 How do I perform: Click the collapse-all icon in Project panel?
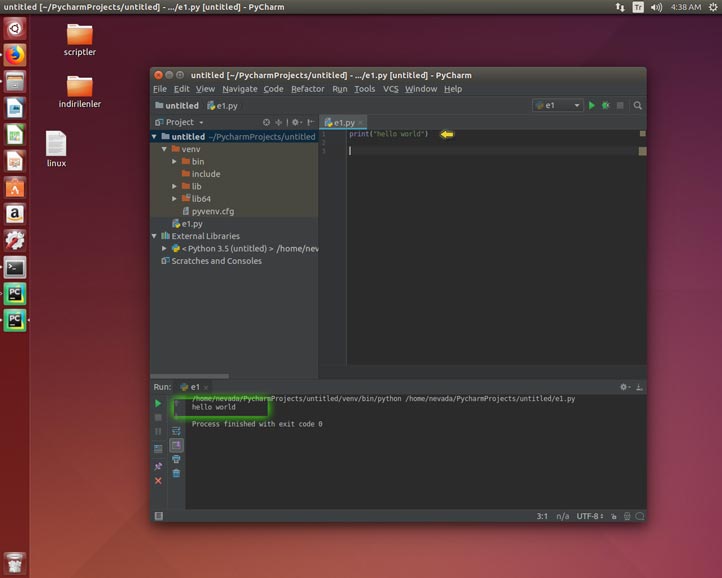point(279,122)
